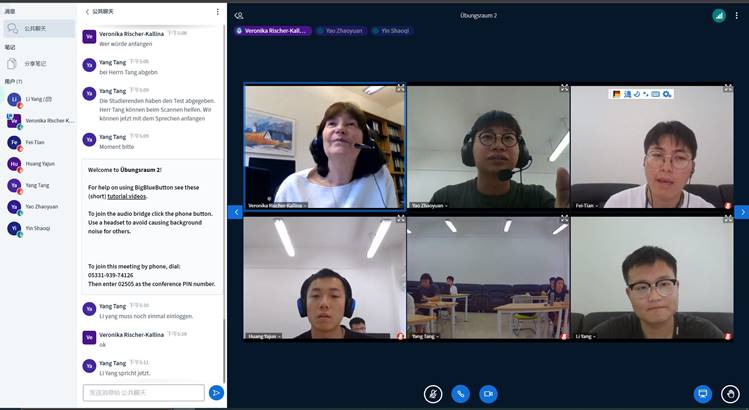Fullscreen Veronika Rischer-Kallina's video
749x410 pixels.
399,89
